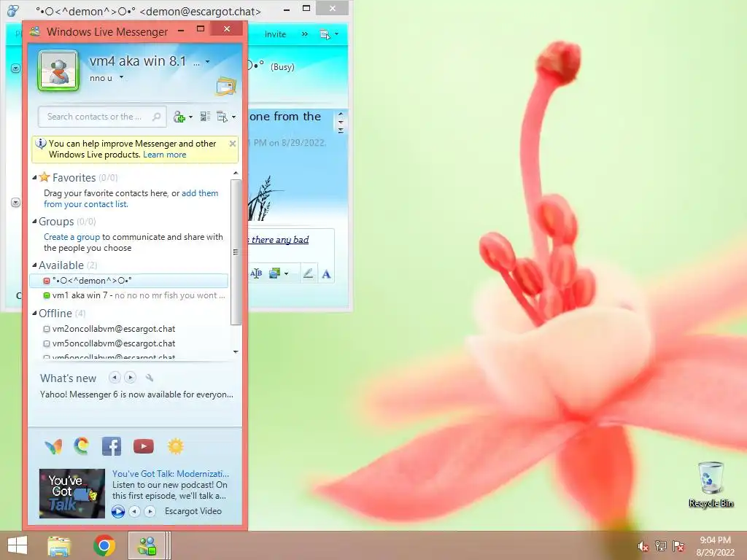
Task: Click change contact list layout icon
Action: [205, 117]
